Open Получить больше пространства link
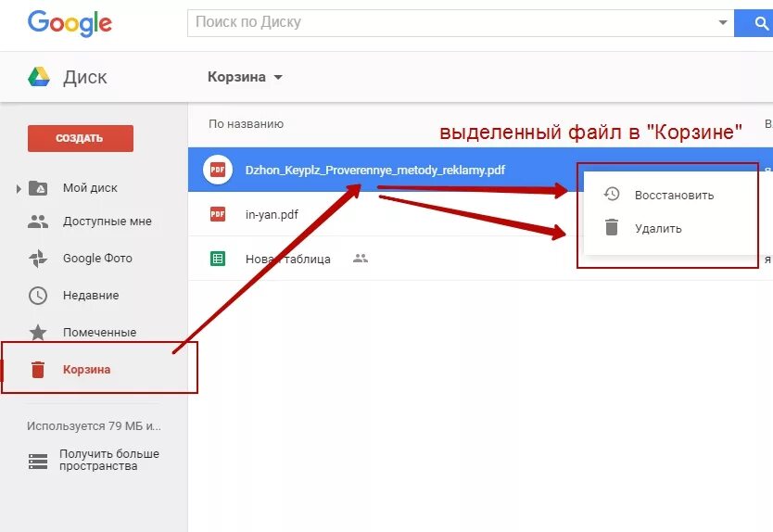This screenshot has height=532, width=773. [x=109, y=460]
